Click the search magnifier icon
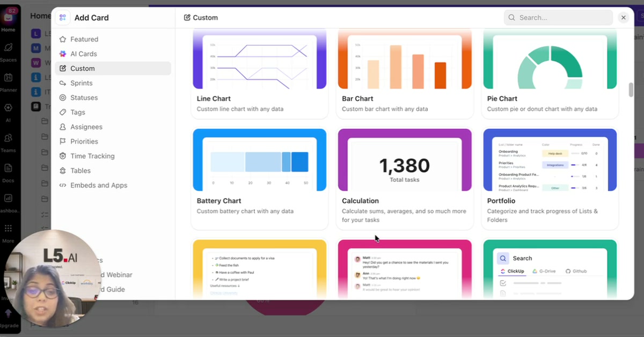The width and height of the screenshot is (644, 337). click(512, 18)
